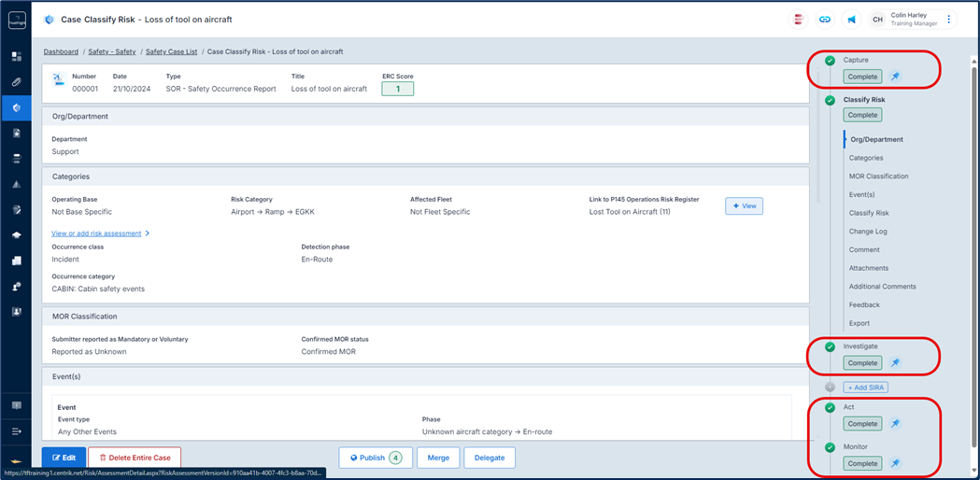
Task: Open the dashboard grid icon in sidebar
Action: (x=16, y=57)
